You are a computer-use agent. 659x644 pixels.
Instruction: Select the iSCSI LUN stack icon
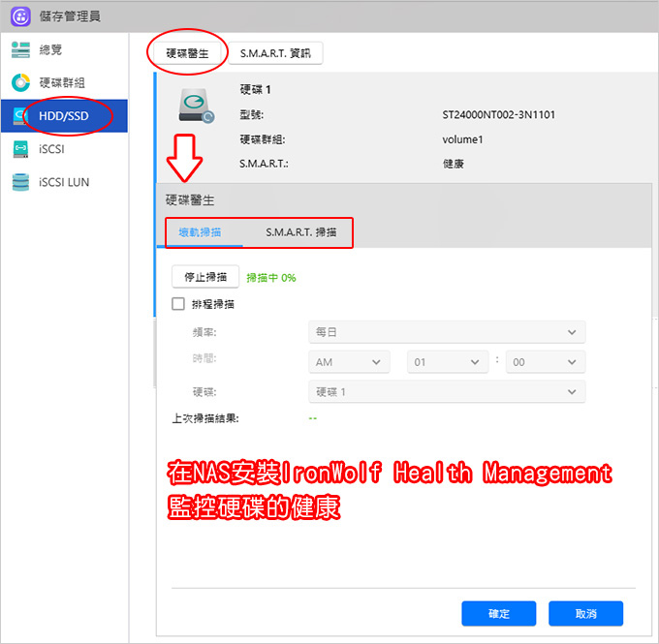pyautogui.click(x=20, y=182)
